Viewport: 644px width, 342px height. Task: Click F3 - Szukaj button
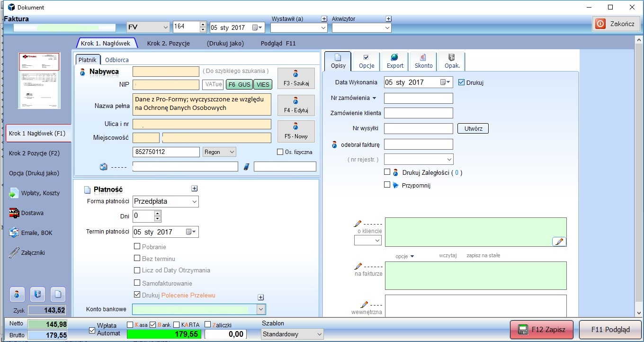tap(296, 79)
